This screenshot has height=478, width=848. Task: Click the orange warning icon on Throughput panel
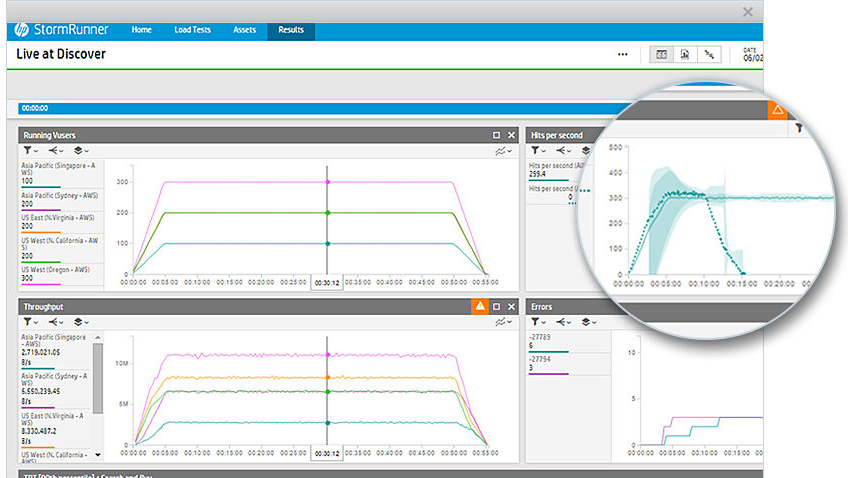point(480,307)
